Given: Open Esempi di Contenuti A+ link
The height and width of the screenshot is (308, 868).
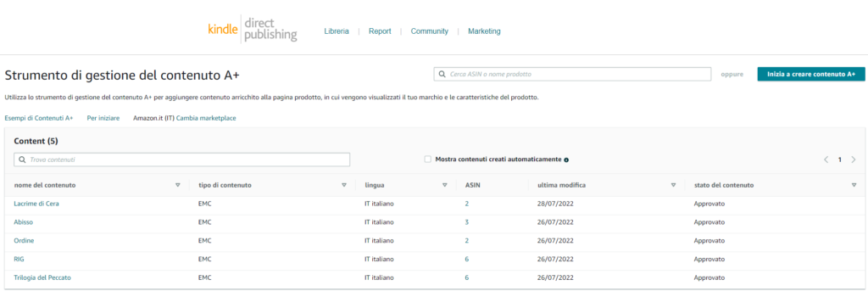Looking at the screenshot, I should click(x=39, y=118).
